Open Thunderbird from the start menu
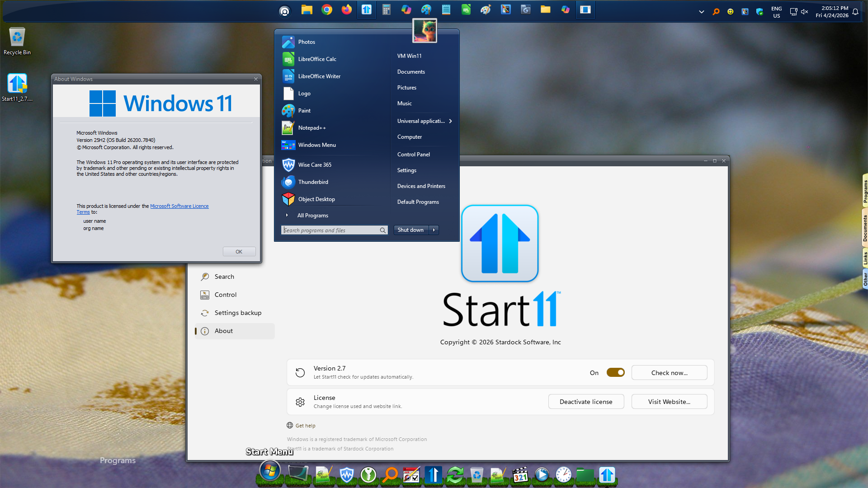 coord(313,182)
